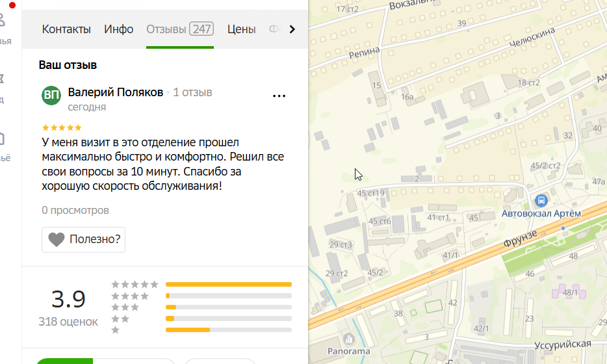This screenshot has width=607, height=364.
Task: Click the ВП avatar of Валерий Поляков
Action: point(51,96)
